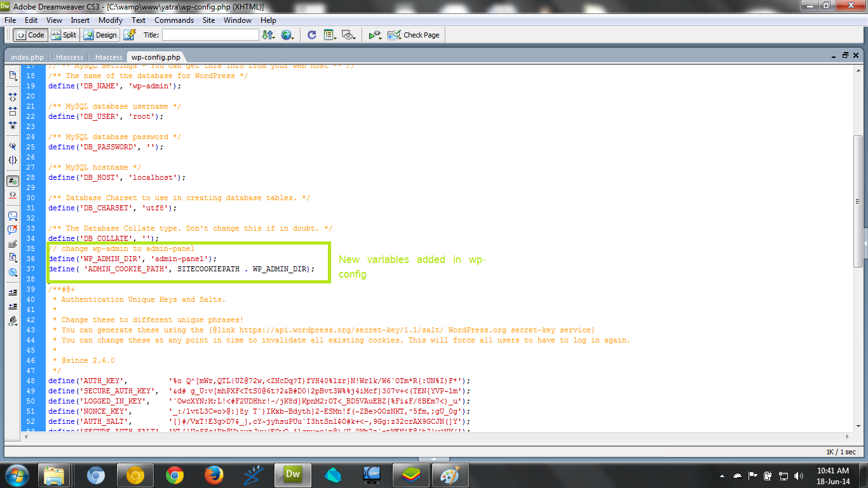Image resolution: width=868 pixels, height=488 pixels.
Task: Click the Outdent Code icon
Action: click(13, 307)
